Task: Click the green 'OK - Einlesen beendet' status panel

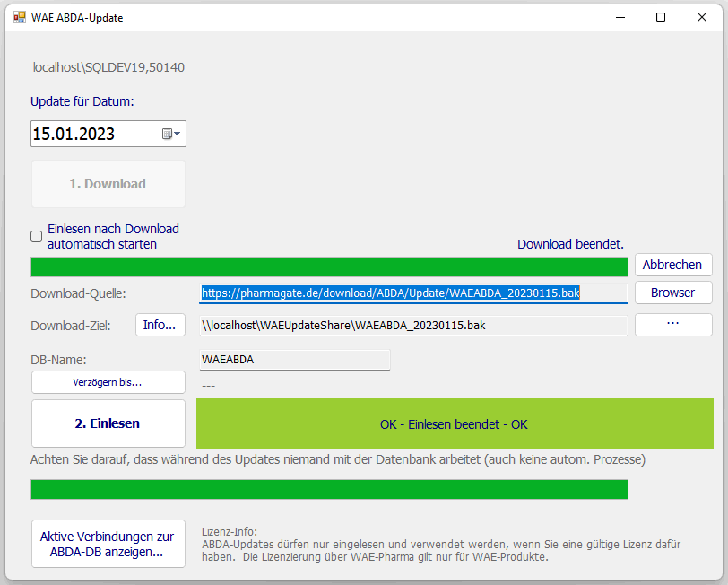Action: [x=454, y=423]
